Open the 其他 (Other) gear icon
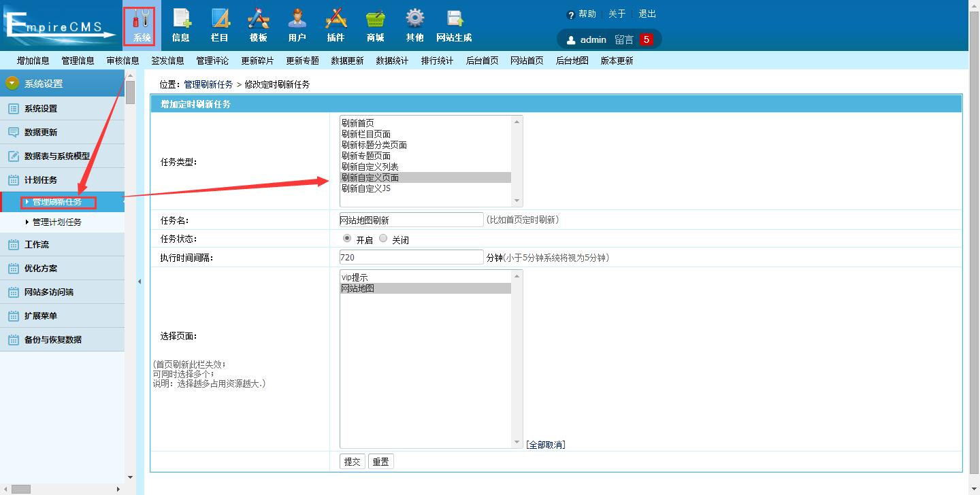This screenshot has width=980, height=495. coord(414,25)
